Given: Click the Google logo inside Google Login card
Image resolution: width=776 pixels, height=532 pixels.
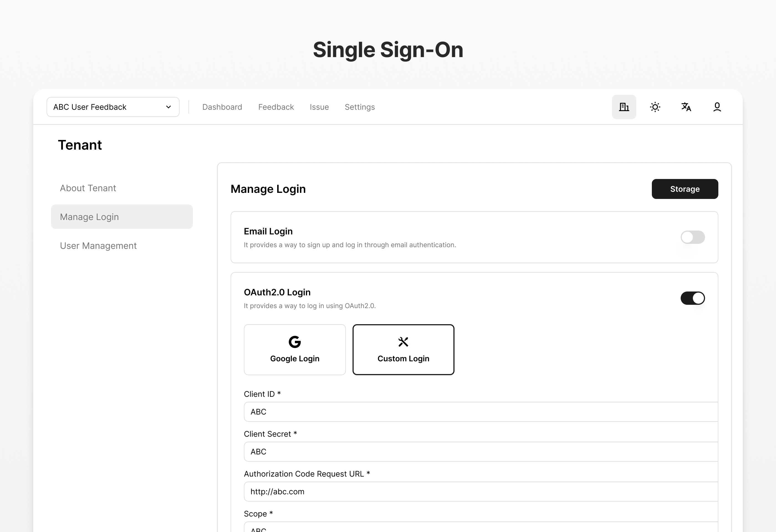Looking at the screenshot, I should point(295,341).
